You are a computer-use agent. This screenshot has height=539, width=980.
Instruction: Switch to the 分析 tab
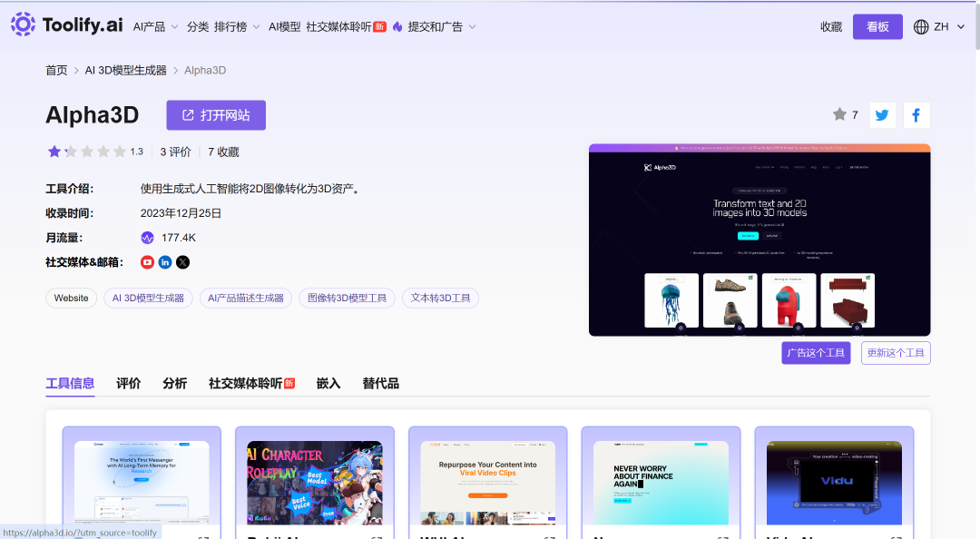click(x=175, y=383)
